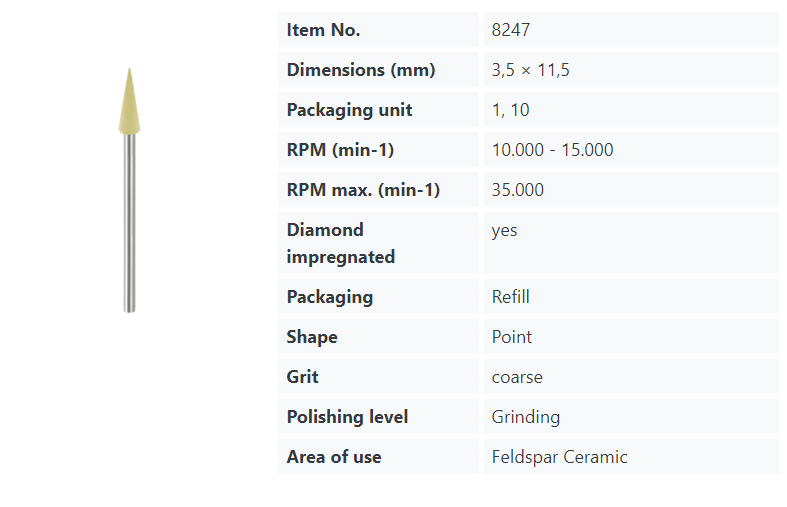The width and height of the screenshot is (787, 507).
Task: Click the RPM range 10.000 - 15.000
Action: [552, 150]
